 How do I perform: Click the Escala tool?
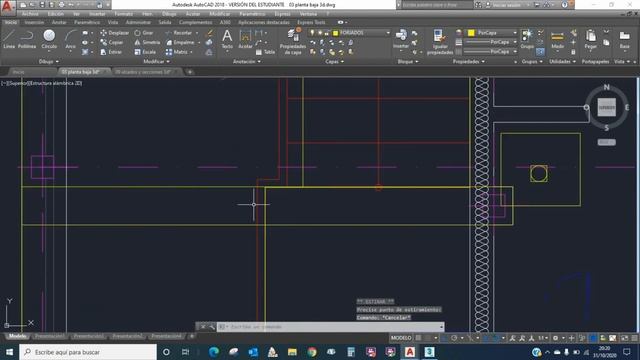pyautogui.click(x=145, y=52)
